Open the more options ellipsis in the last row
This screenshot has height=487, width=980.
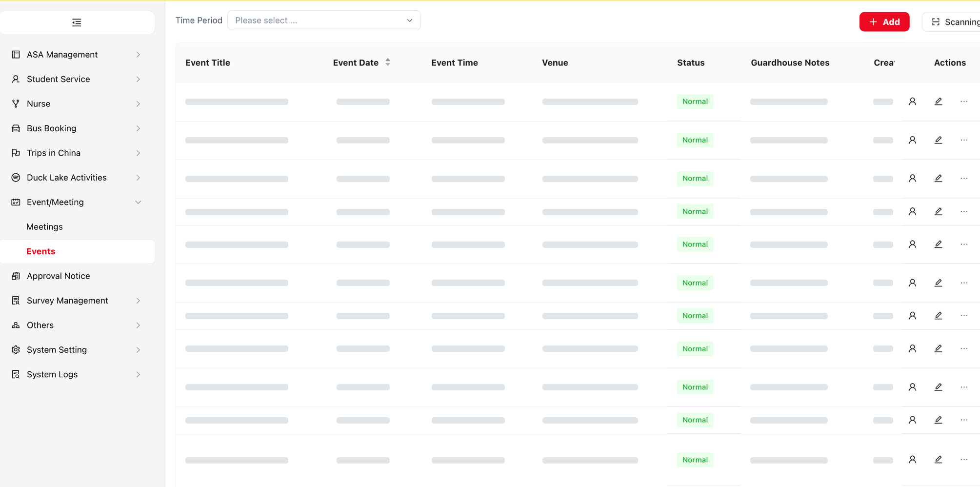click(964, 460)
